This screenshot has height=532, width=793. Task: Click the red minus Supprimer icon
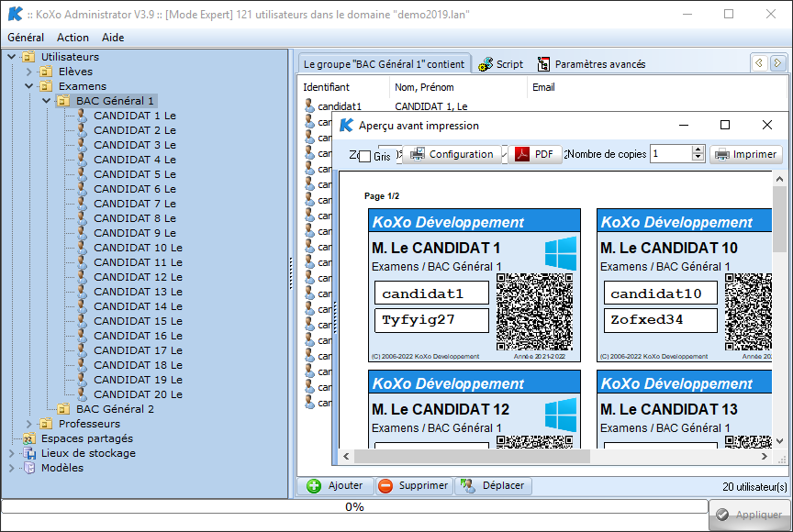click(x=385, y=485)
